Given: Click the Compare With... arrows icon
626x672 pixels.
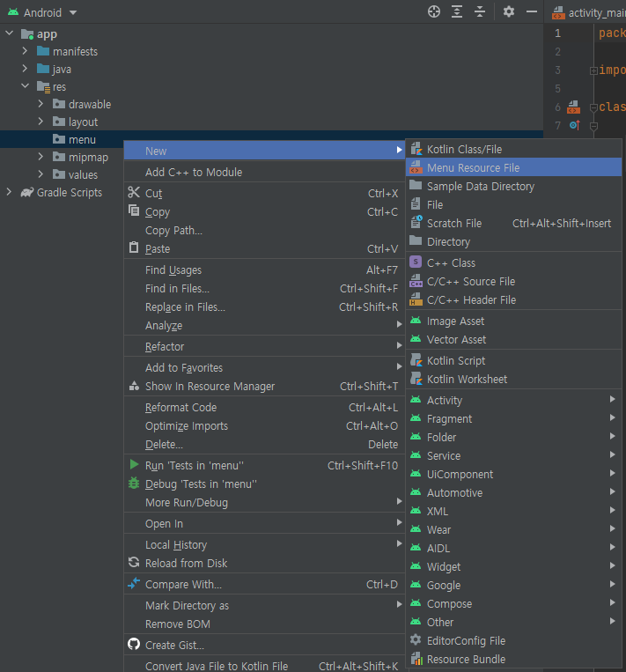Looking at the screenshot, I should tap(134, 583).
